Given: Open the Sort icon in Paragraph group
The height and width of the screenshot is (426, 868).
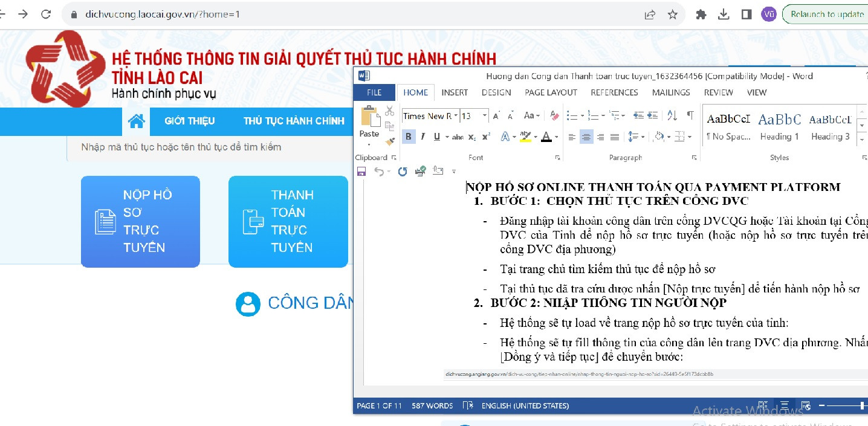Looking at the screenshot, I should coord(672,115).
